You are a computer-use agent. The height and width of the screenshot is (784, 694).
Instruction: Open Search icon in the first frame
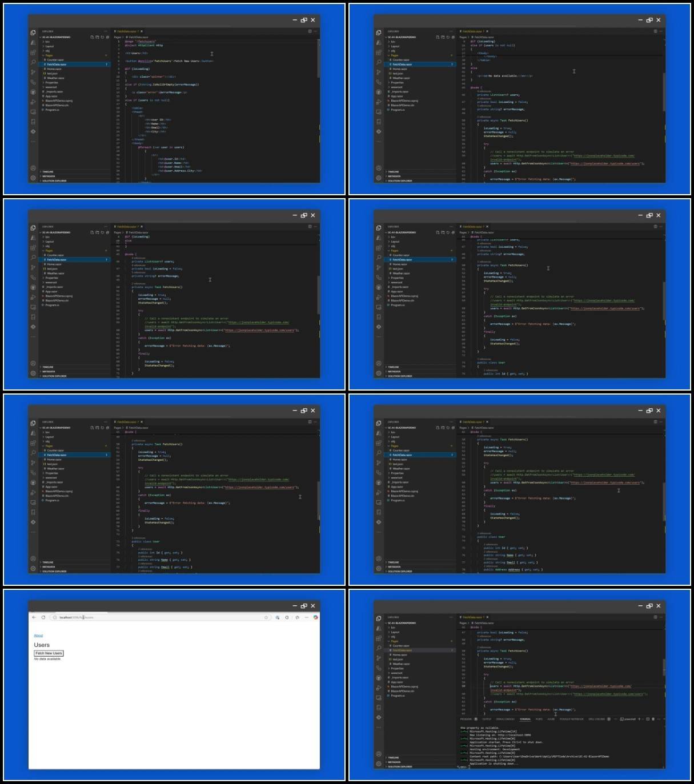coord(33,62)
